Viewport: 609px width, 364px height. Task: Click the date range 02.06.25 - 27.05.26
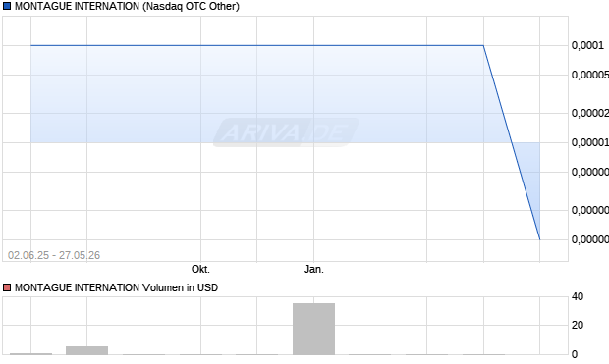point(54,255)
